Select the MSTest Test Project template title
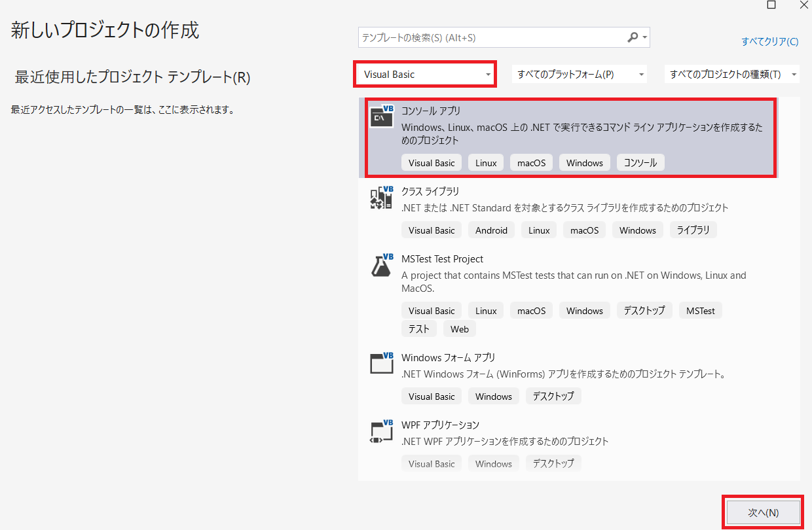This screenshot has width=812, height=530. 442,259
